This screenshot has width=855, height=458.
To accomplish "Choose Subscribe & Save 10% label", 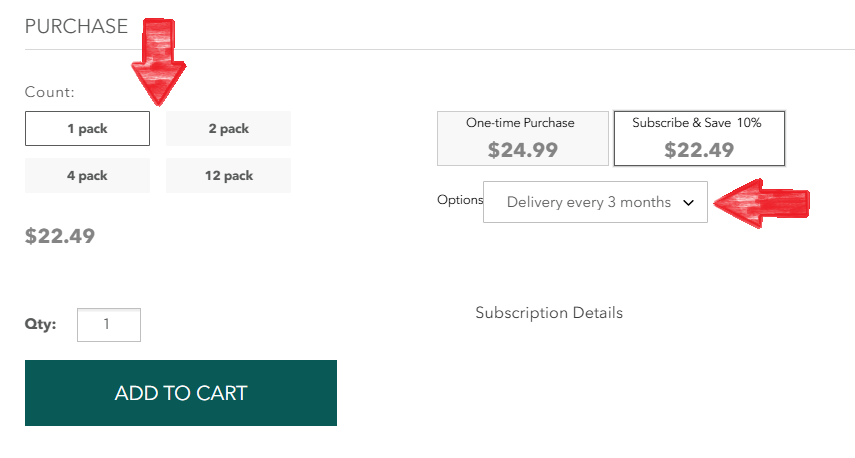I will click(697, 123).
